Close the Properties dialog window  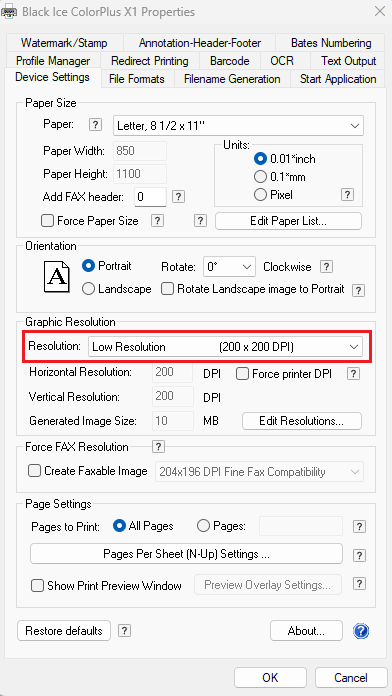coord(380,12)
